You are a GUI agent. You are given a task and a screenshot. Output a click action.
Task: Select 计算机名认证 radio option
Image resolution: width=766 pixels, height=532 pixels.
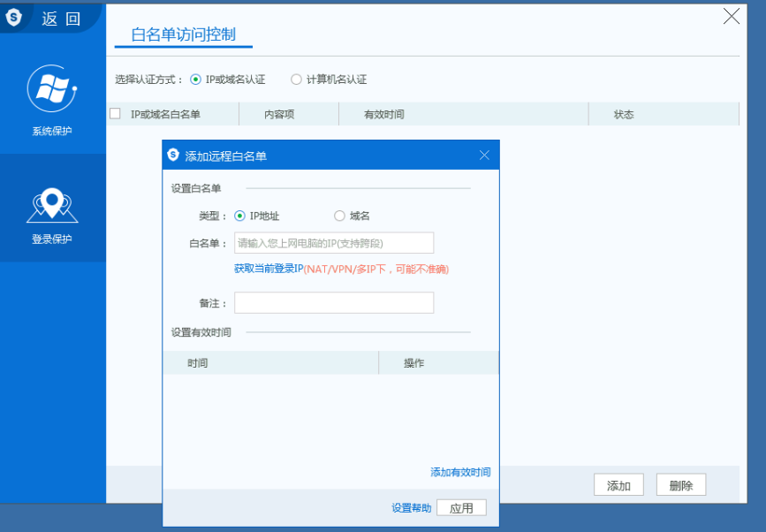[297, 80]
